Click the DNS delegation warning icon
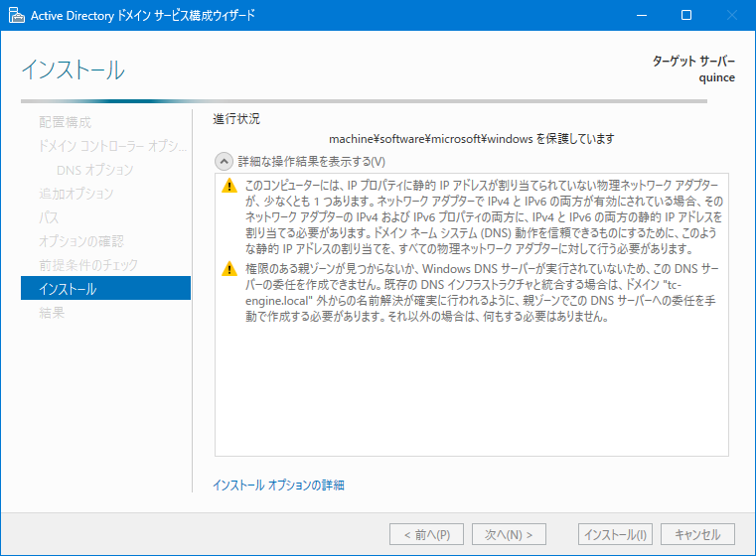756x556 pixels. pos(229,269)
